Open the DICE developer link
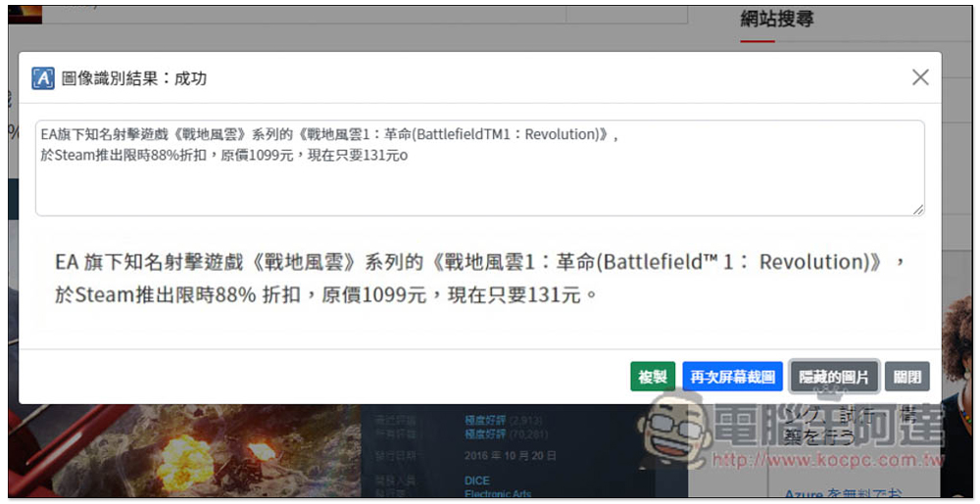Image resolution: width=980 pixels, height=504 pixels. (x=477, y=480)
